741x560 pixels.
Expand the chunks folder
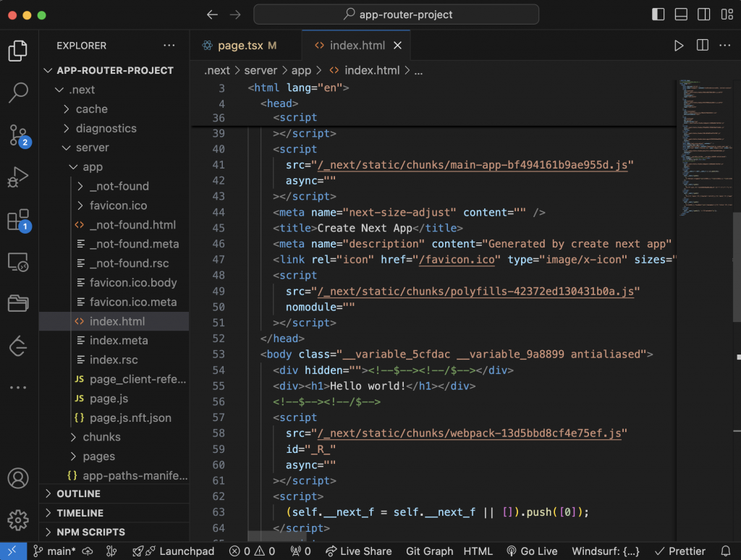[114, 437]
